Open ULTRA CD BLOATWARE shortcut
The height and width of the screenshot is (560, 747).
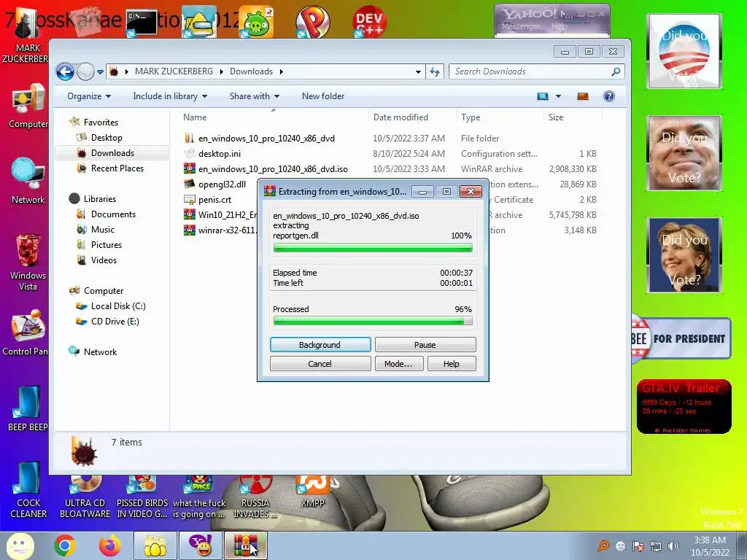point(85,497)
